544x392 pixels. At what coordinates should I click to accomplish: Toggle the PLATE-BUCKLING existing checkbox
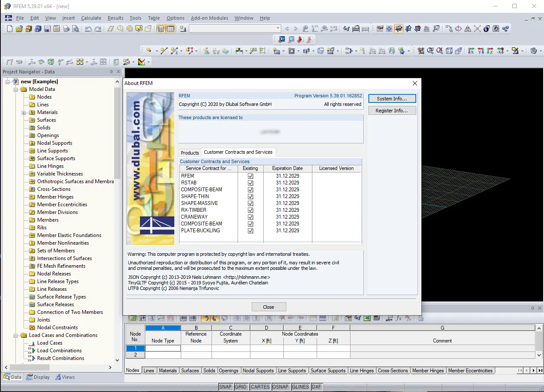(x=250, y=231)
